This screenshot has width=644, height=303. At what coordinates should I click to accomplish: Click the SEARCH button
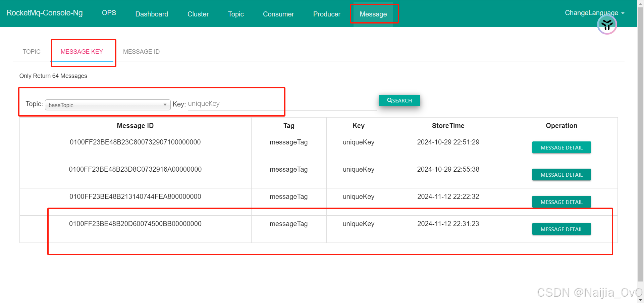[x=399, y=100]
